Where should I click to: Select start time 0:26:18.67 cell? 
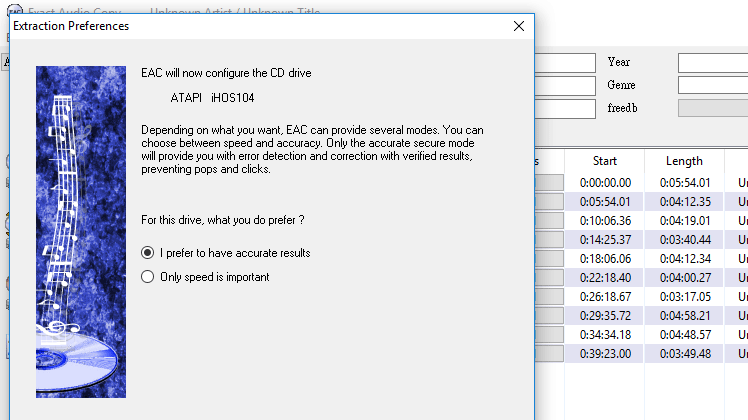click(x=605, y=297)
